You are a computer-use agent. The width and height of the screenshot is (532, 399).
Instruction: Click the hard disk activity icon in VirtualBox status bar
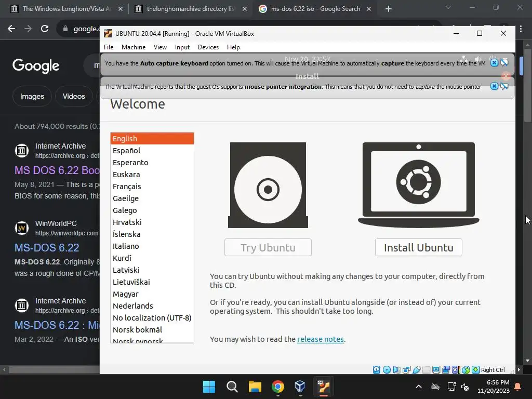pos(376,370)
